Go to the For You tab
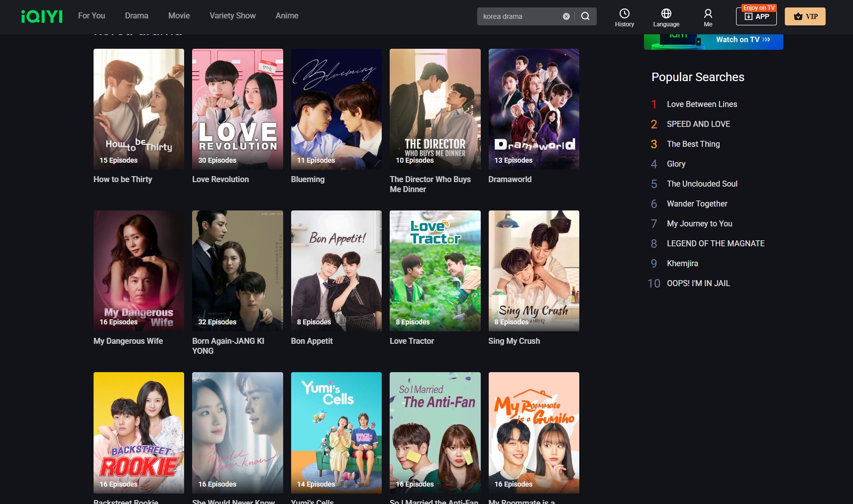Viewport: 853px width, 504px height. pos(91,15)
